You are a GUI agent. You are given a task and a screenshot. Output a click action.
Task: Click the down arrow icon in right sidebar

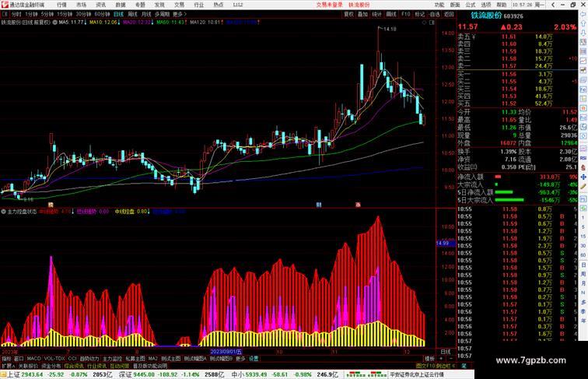pos(583,33)
